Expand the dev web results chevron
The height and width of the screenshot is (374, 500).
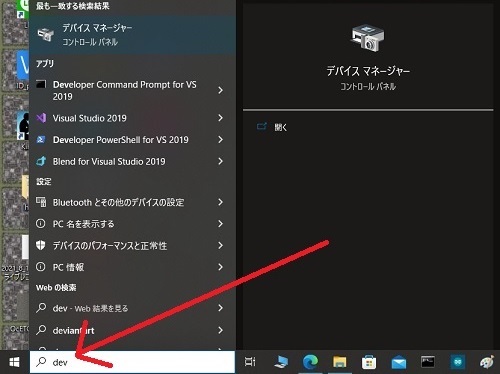(x=220, y=308)
